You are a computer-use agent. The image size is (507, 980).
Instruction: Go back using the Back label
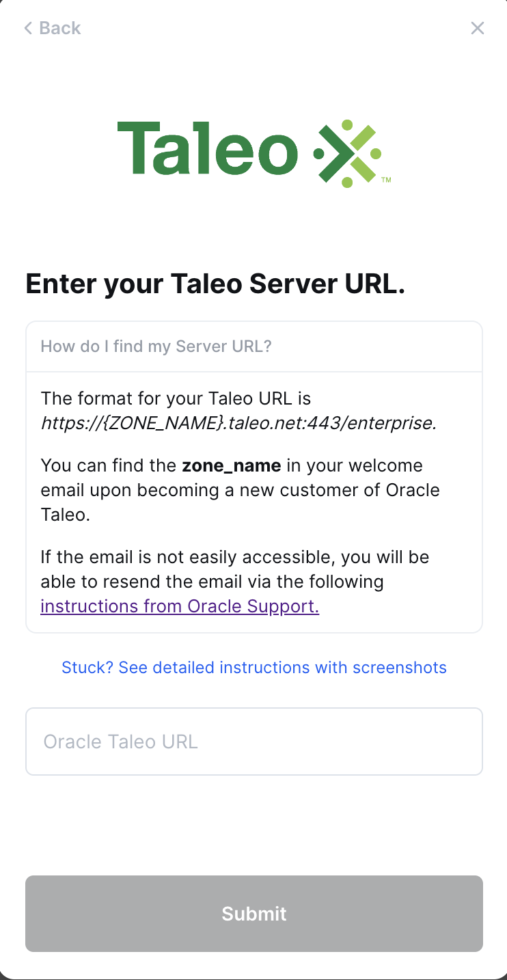[x=59, y=28]
